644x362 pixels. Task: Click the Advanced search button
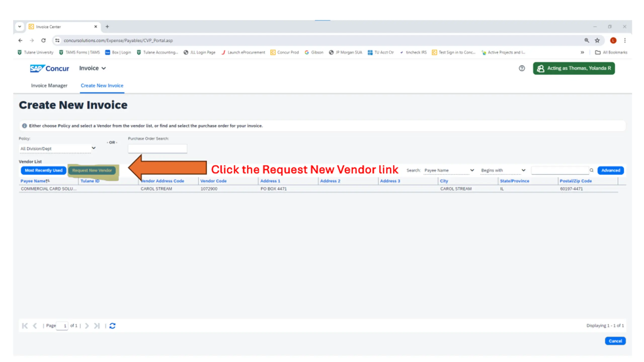(611, 170)
